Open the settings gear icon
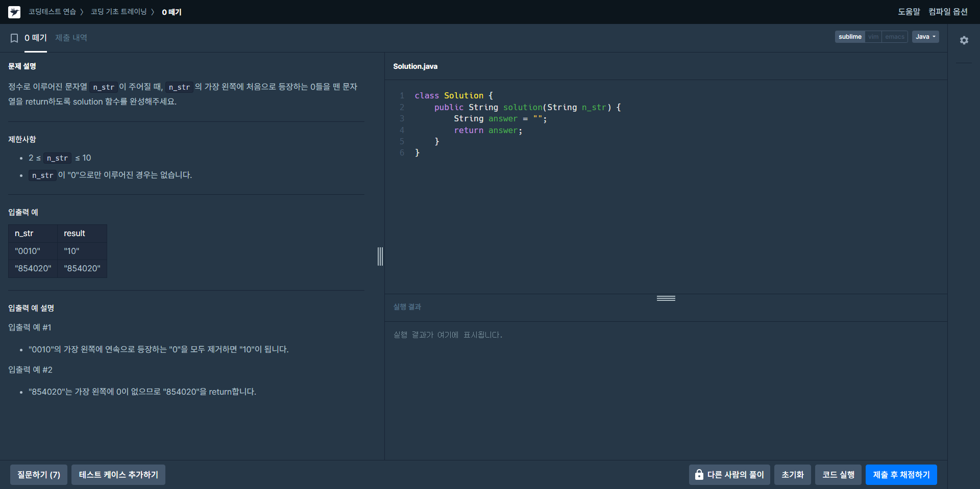The image size is (980, 489). pos(964,40)
